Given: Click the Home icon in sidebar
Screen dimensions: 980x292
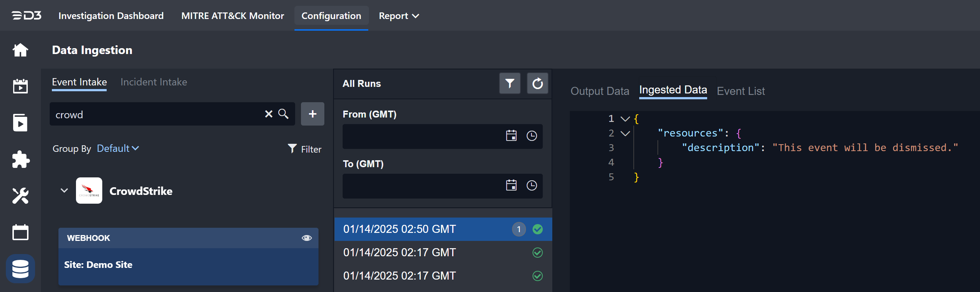Looking at the screenshot, I should point(20,50).
